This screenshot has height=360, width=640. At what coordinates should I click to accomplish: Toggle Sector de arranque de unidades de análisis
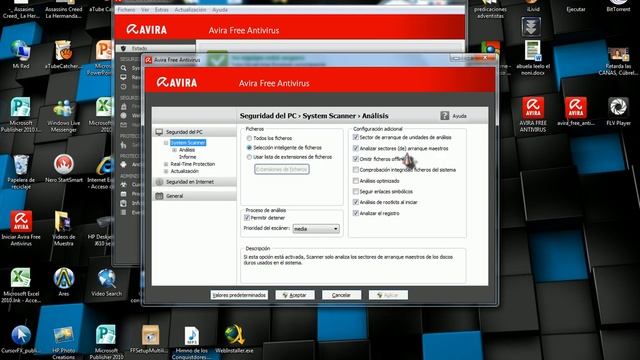click(356, 138)
